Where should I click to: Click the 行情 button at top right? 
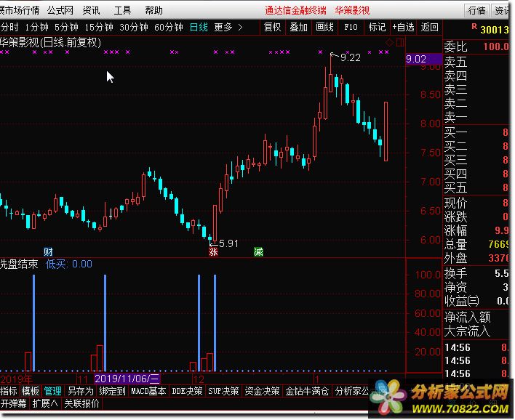[x=476, y=10]
